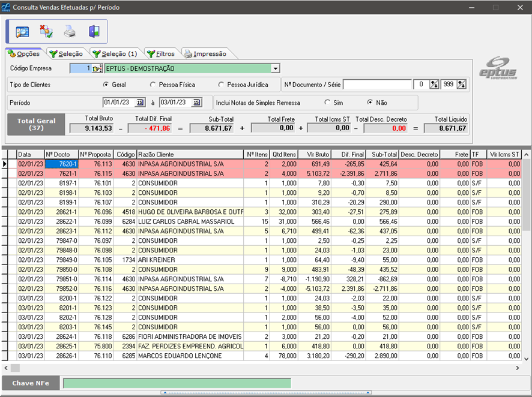Open company lookup folder icon
Image resolution: width=532 pixels, height=397 pixels.
(97, 68)
